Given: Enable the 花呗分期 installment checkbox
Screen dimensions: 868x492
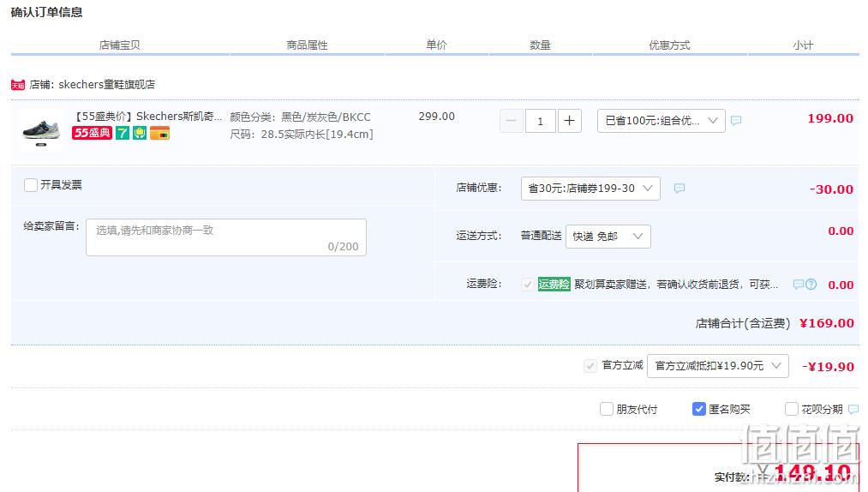Looking at the screenshot, I should tap(792, 410).
